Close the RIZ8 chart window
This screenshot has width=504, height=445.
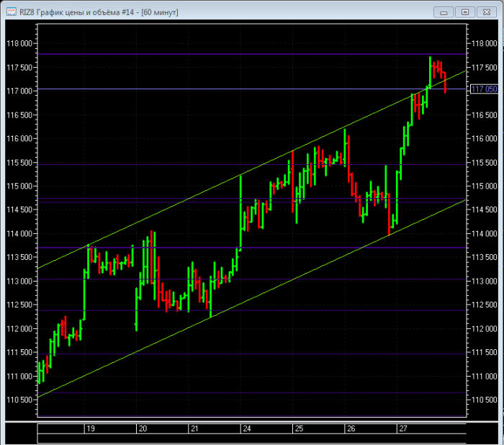click(487, 12)
